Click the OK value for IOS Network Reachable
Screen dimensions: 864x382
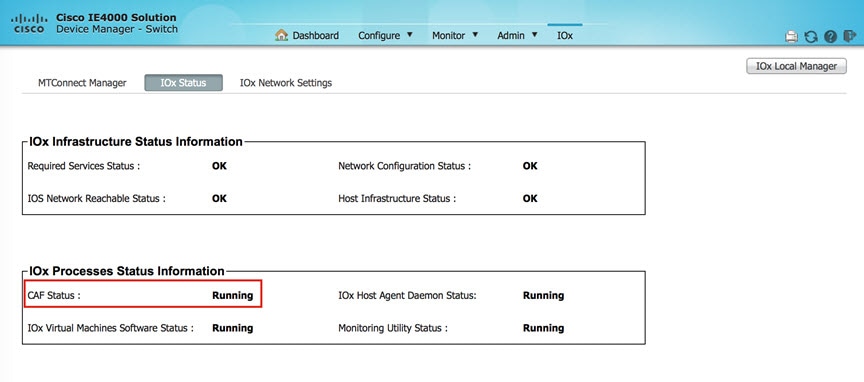(x=219, y=198)
